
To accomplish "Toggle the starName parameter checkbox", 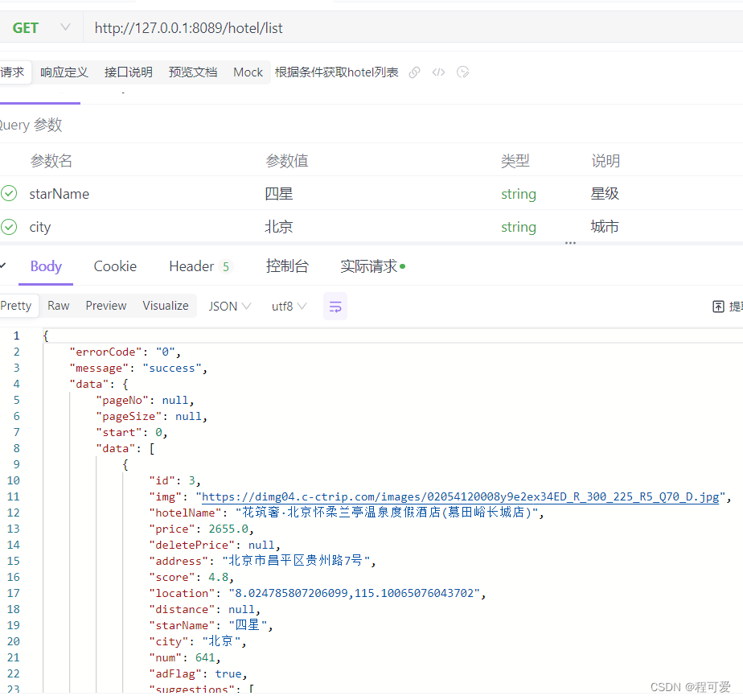I will click(x=9, y=193).
